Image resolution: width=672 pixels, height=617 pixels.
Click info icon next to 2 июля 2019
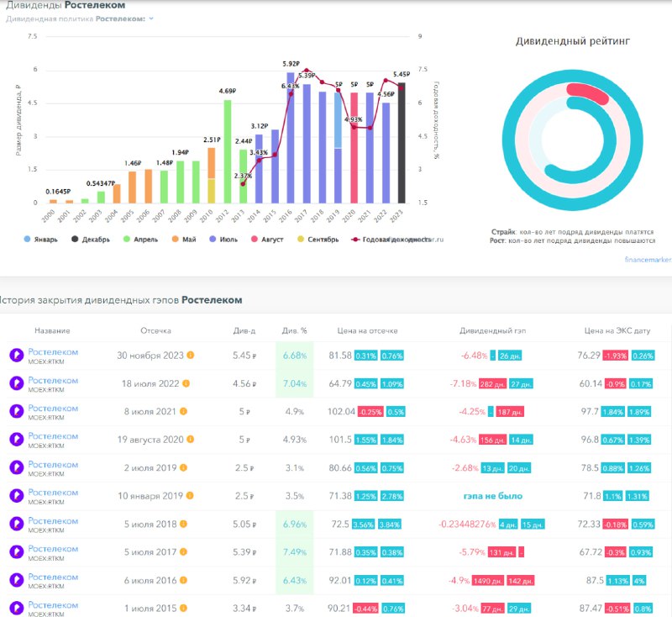[x=183, y=467]
